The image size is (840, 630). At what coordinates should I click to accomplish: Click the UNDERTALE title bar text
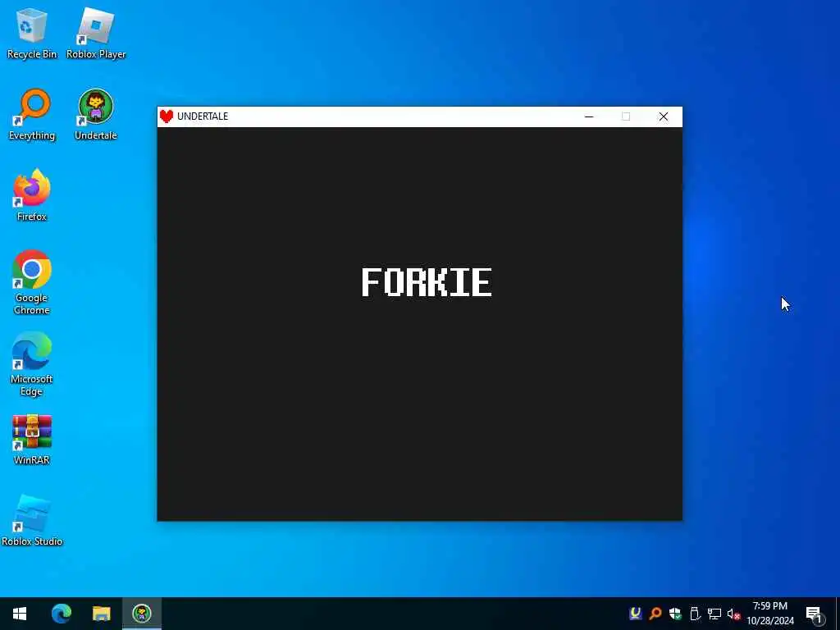(x=203, y=116)
